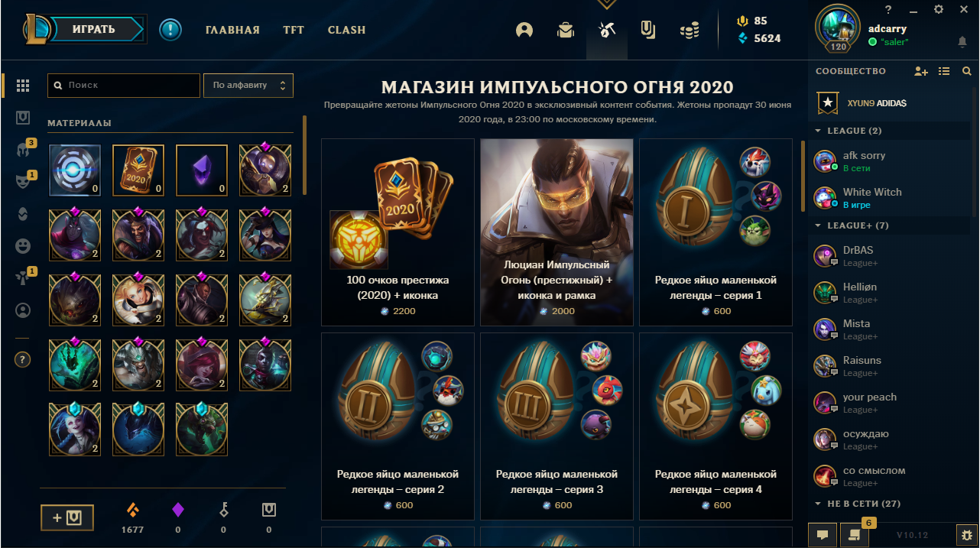Screen dimensions: 980x548
Task: Open the chat bubble icon at bottom
Action: (x=822, y=535)
